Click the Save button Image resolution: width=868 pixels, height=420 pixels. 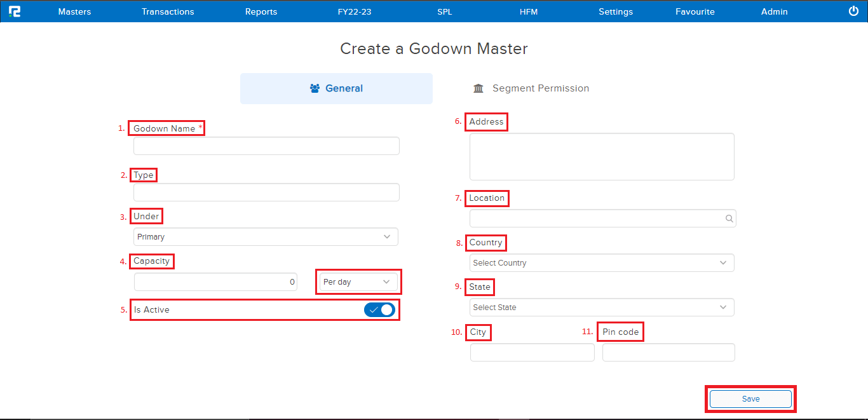(x=750, y=399)
